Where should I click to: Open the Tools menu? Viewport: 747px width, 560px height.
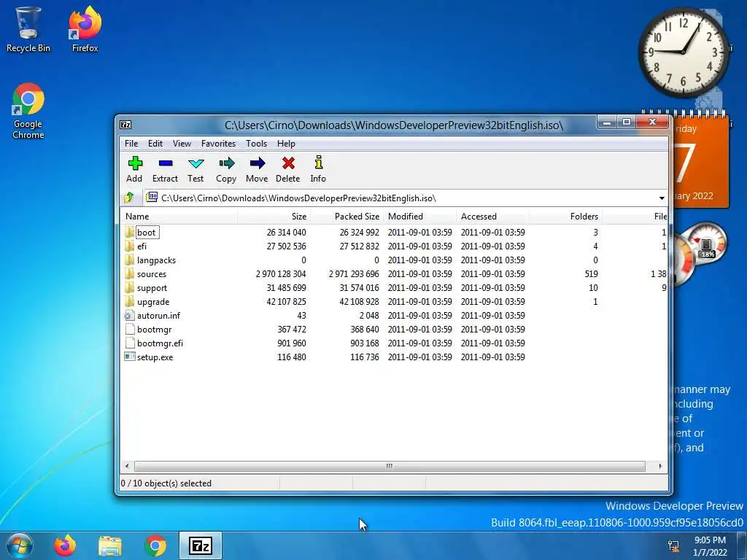coord(256,144)
